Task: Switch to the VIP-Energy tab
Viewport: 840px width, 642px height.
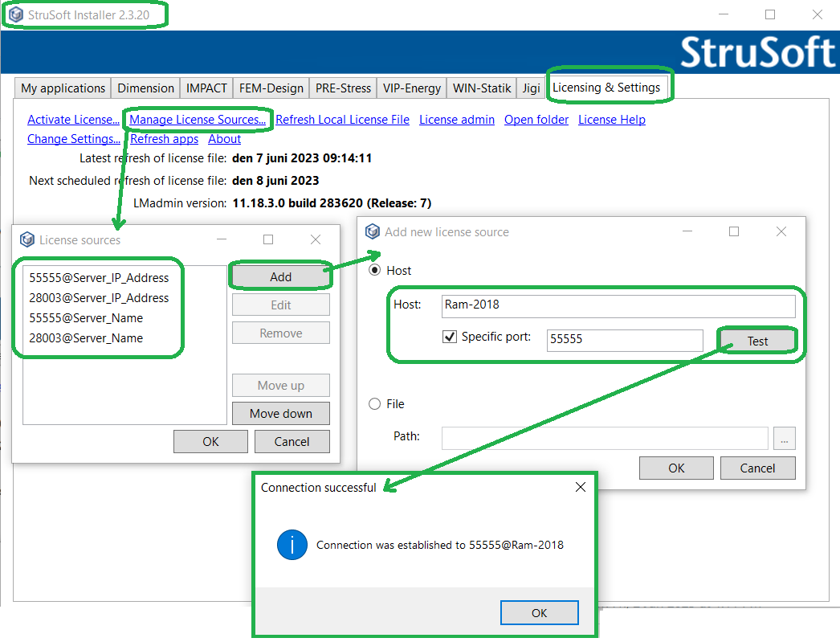Action: [411, 88]
